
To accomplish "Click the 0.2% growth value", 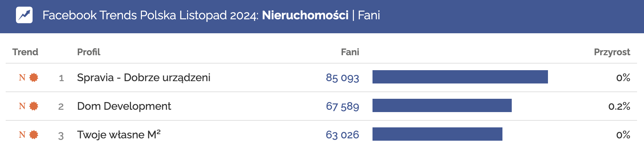I will tap(619, 106).
